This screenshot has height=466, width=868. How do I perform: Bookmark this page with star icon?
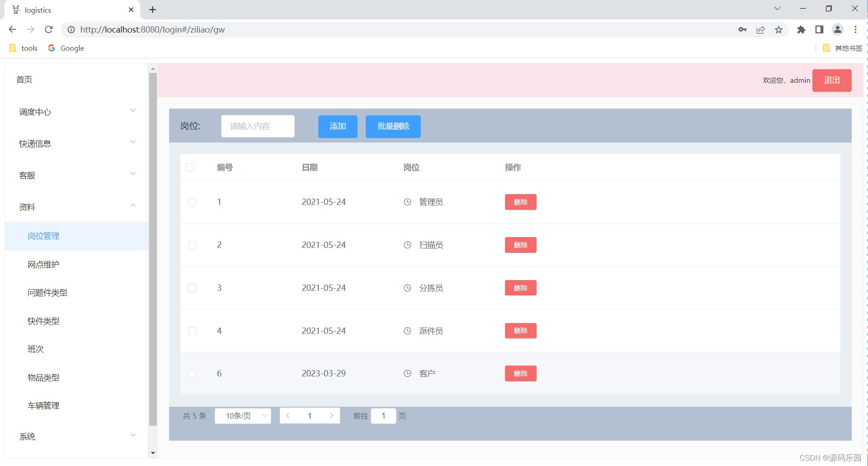pos(778,29)
